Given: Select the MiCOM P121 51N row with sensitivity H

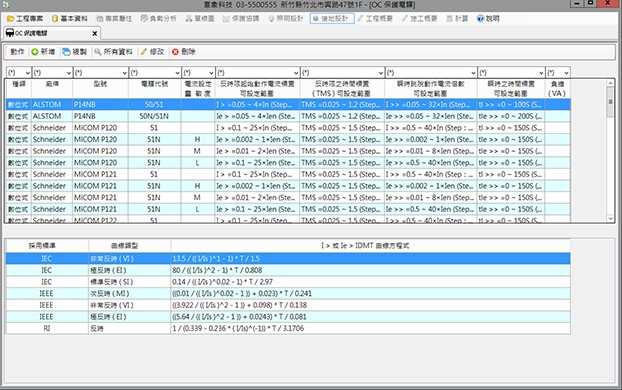Looking at the screenshot, I should click(x=288, y=186).
